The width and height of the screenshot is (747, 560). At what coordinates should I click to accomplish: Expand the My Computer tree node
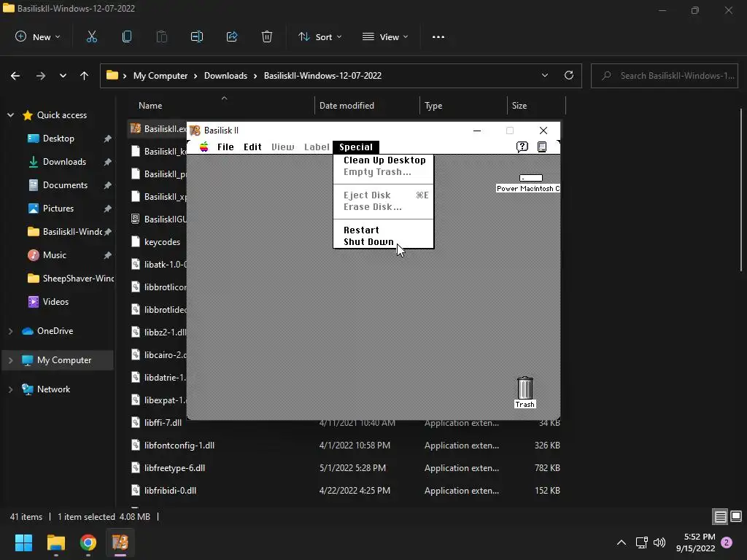pos(10,360)
